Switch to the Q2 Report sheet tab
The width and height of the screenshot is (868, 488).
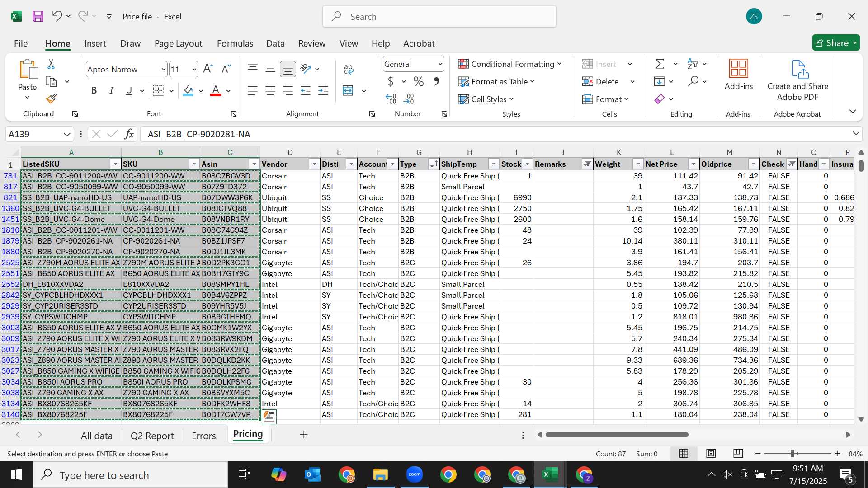152,436
